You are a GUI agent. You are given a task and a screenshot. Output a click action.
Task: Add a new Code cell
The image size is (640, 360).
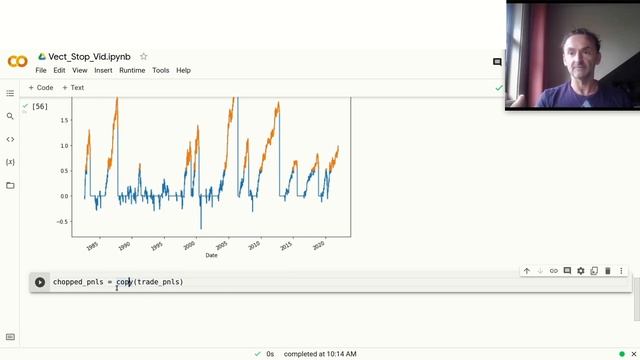click(41, 87)
